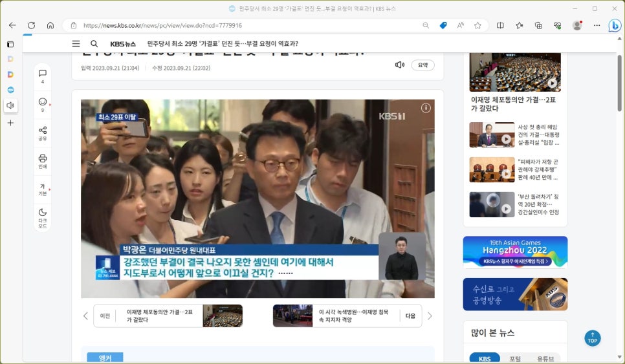
Task: Open browser essentials heart icon
Action: [557, 25]
